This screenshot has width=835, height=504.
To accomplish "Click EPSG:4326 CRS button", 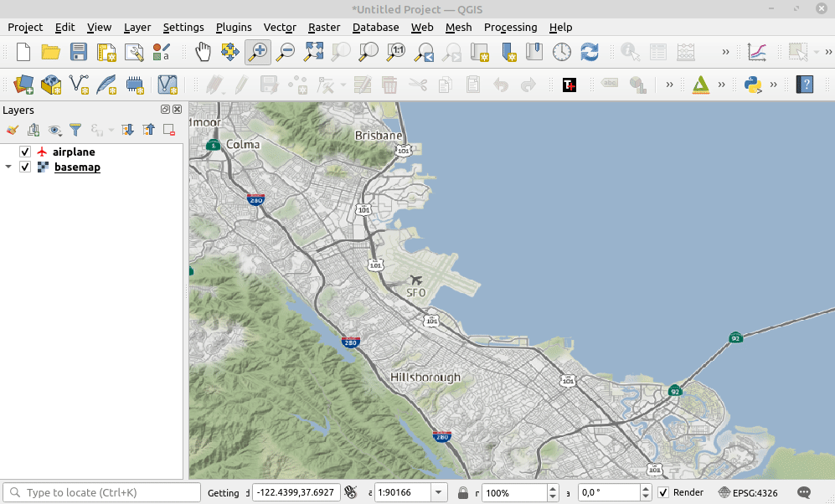I will click(x=748, y=493).
